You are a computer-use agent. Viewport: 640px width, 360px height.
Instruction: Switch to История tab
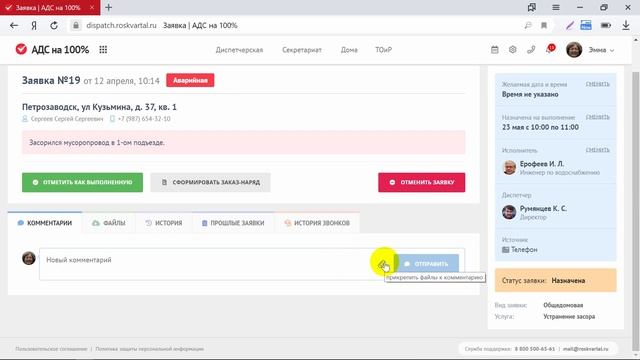point(164,223)
